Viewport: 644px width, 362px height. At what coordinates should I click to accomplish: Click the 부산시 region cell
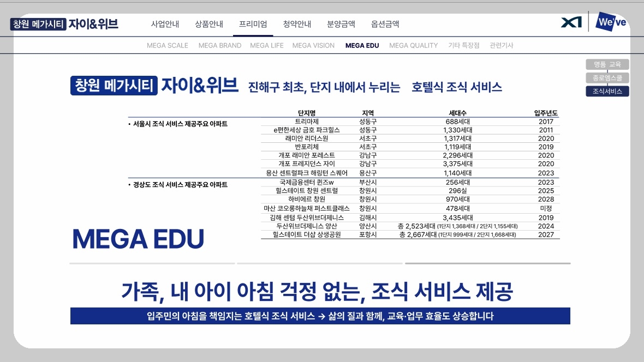click(368, 182)
